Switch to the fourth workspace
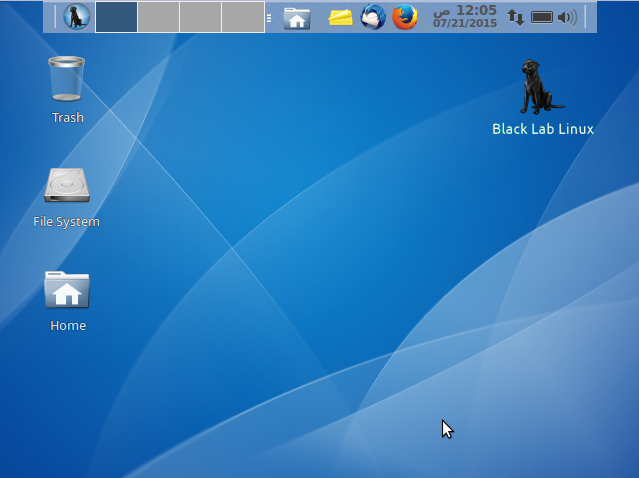 243,17
